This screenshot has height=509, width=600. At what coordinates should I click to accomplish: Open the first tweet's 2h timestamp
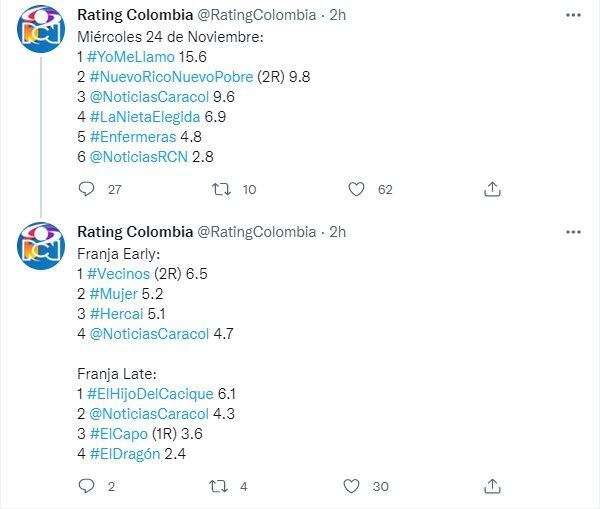[x=338, y=15]
